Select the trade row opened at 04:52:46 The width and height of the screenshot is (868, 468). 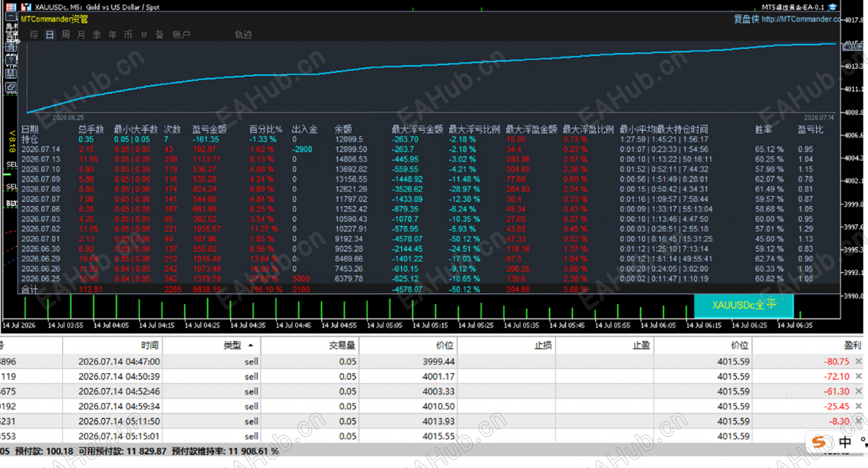(431, 391)
